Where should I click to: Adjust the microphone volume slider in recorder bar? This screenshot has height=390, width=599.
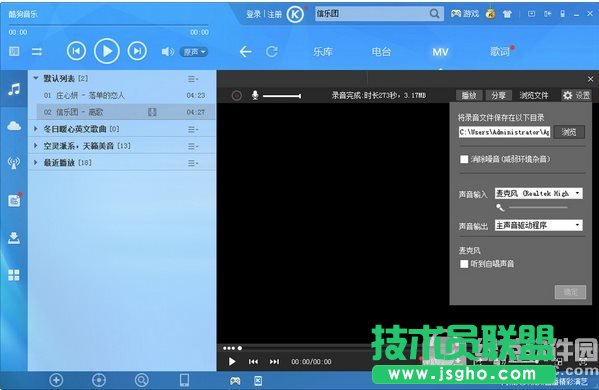click(282, 95)
